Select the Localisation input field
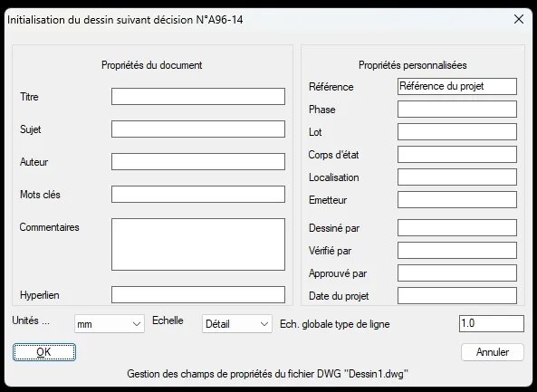The width and height of the screenshot is (537, 392). [457, 177]
